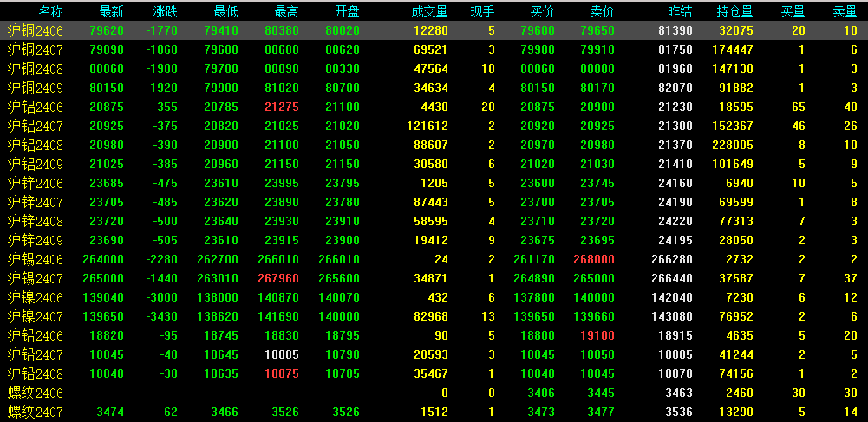Viewport: 868px width, 422px height.
Task: Select the 沪镍2406 contract name
Action: (x=35, y=297)
